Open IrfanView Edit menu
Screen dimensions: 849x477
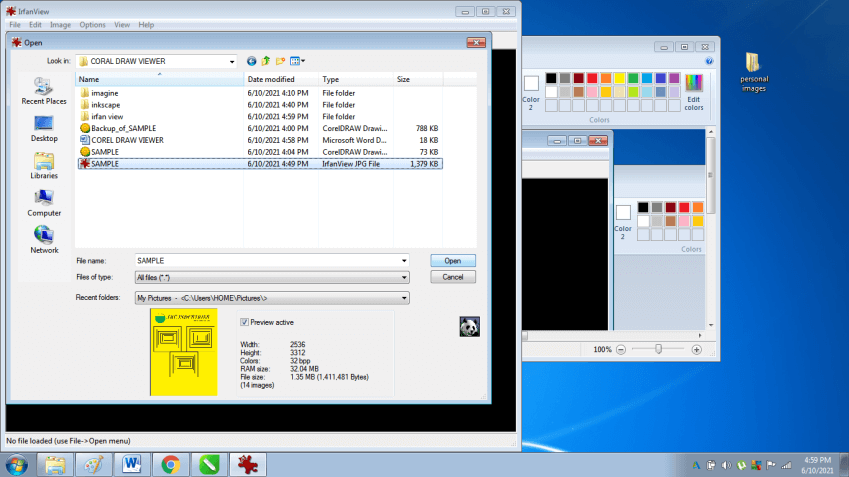tap(35, 25)
